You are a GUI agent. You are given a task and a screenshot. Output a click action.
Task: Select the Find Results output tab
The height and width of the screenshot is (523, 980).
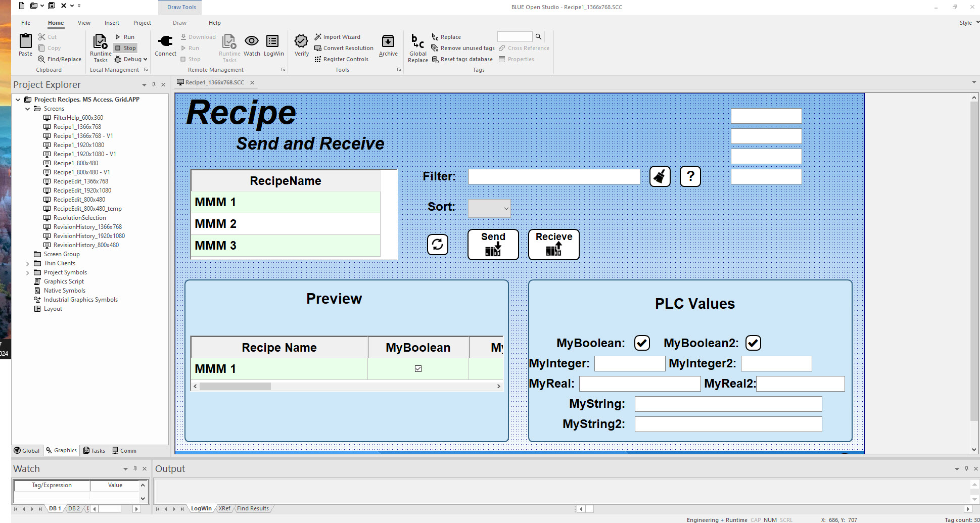253,508
